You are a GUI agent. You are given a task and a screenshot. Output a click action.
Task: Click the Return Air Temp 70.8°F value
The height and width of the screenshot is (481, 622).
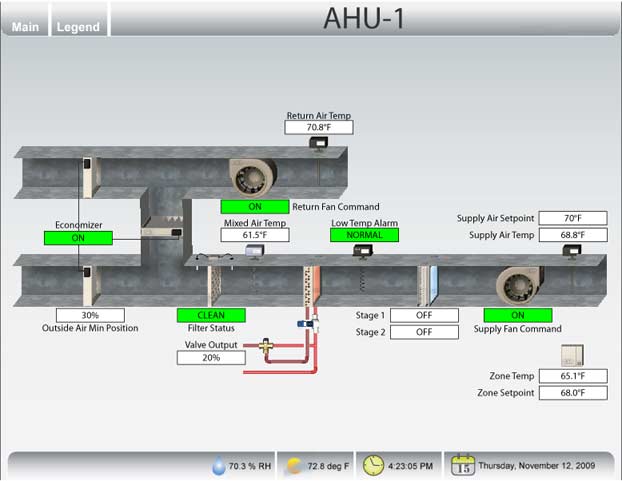(x=319, y=127)
